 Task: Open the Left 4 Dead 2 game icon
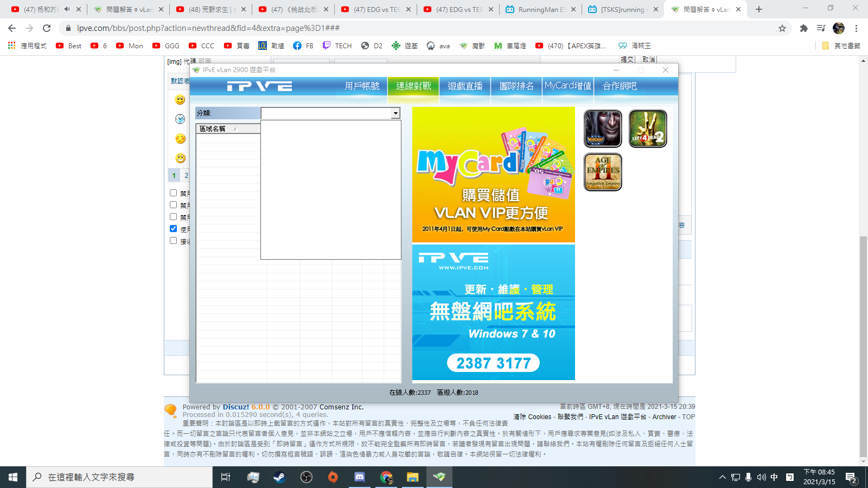648,129
